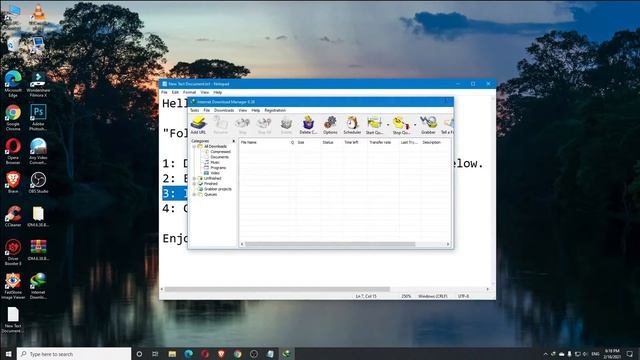Select the Programs category
Viewport: 640px width, 360px height.
[x=218, y=167]
